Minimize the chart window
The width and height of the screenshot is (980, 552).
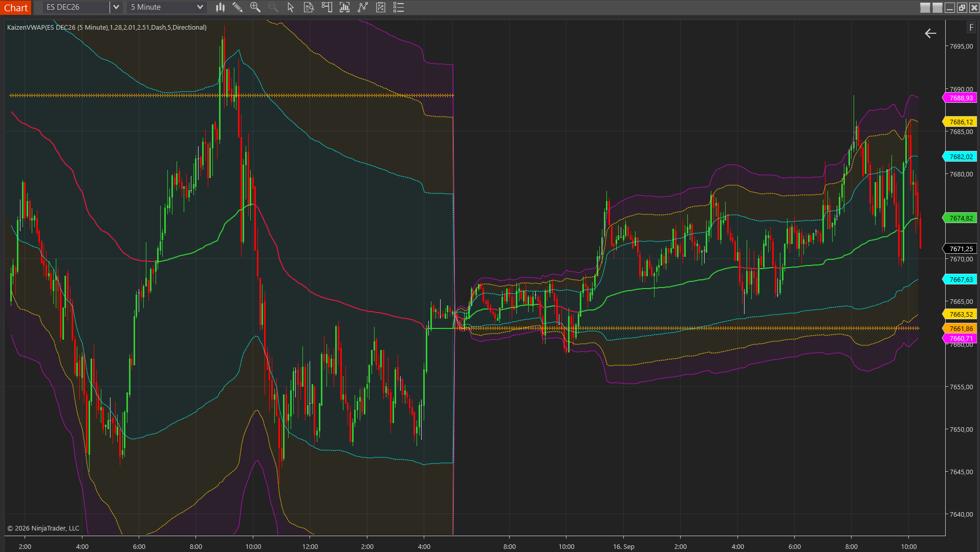click(950, 7)
